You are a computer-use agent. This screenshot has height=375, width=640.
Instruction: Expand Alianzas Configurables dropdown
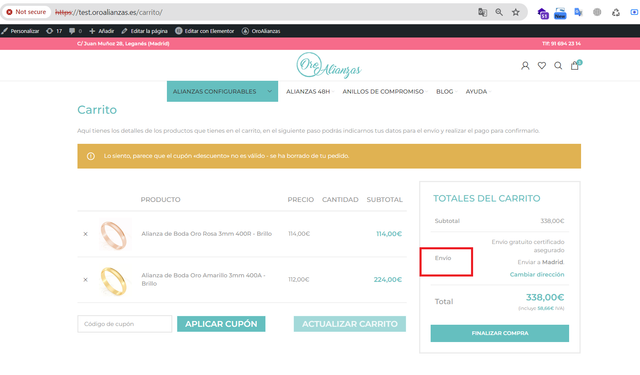pyautogui.click(x=222, y=91)
